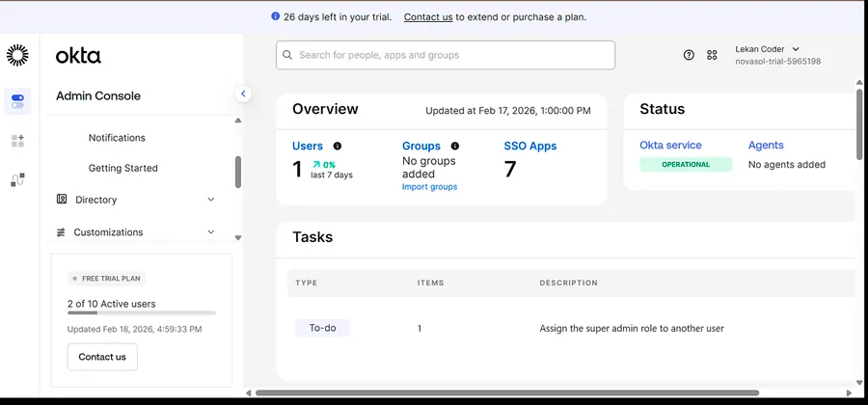Collapse the sidebar with the chevron button
This screenshot has height=405, width=868.
pos(242,94)
